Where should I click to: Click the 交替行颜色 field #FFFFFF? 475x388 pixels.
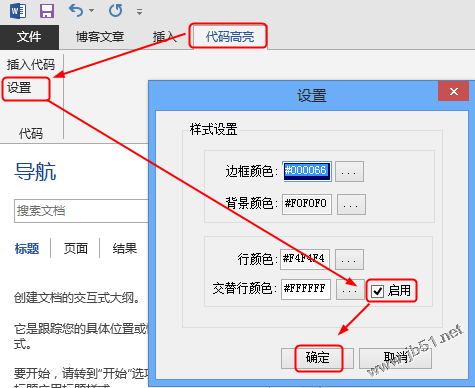[306, 289]
